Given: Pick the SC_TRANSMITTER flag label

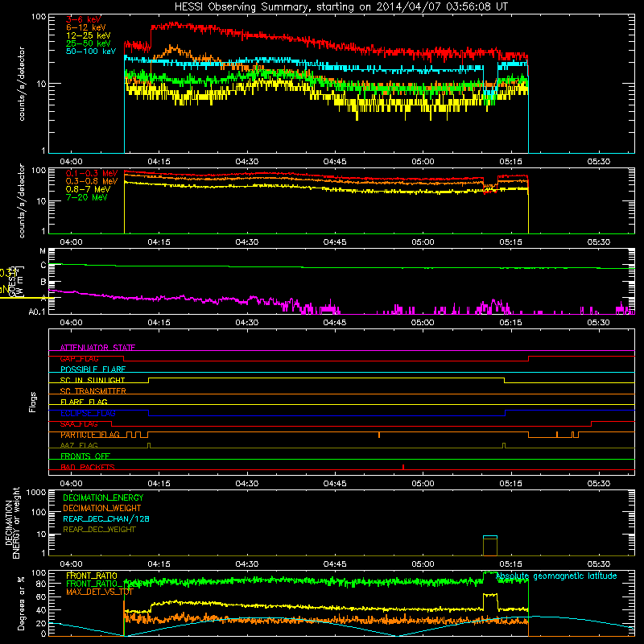Looking at the screenshot, I should [93, 391].
